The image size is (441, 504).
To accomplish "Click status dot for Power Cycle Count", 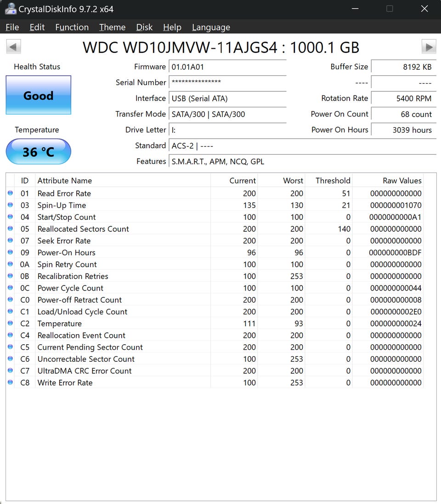I will tap(10, 288).
